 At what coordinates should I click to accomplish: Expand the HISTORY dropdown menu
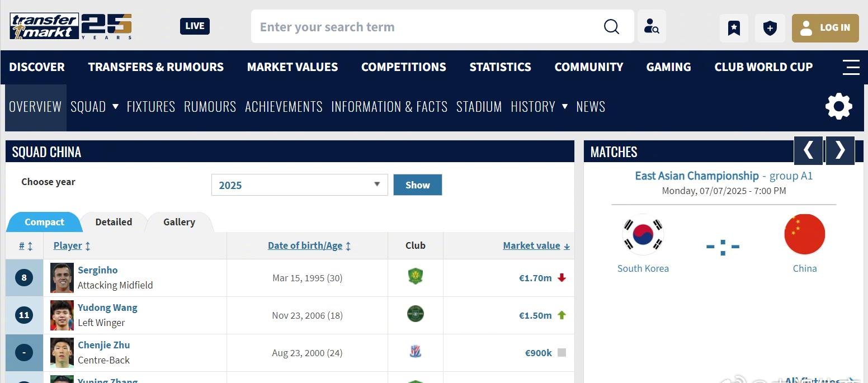[539, 107]
